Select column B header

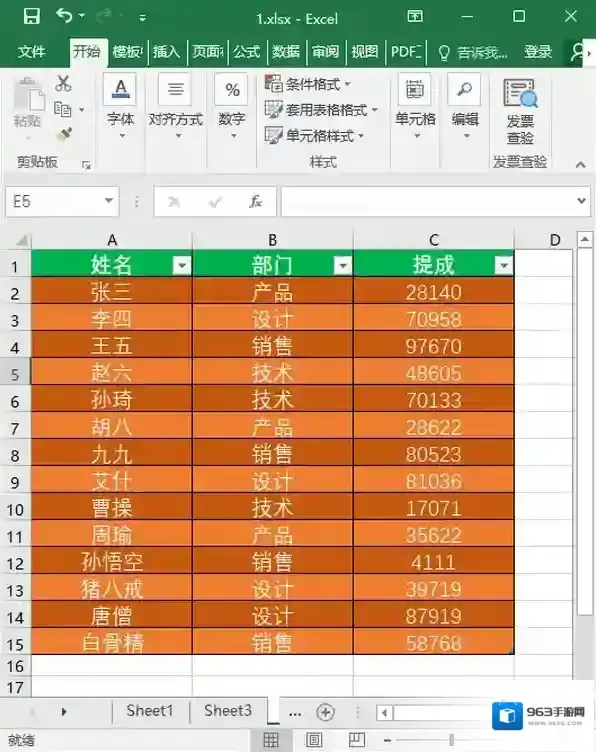pos(272,240)
